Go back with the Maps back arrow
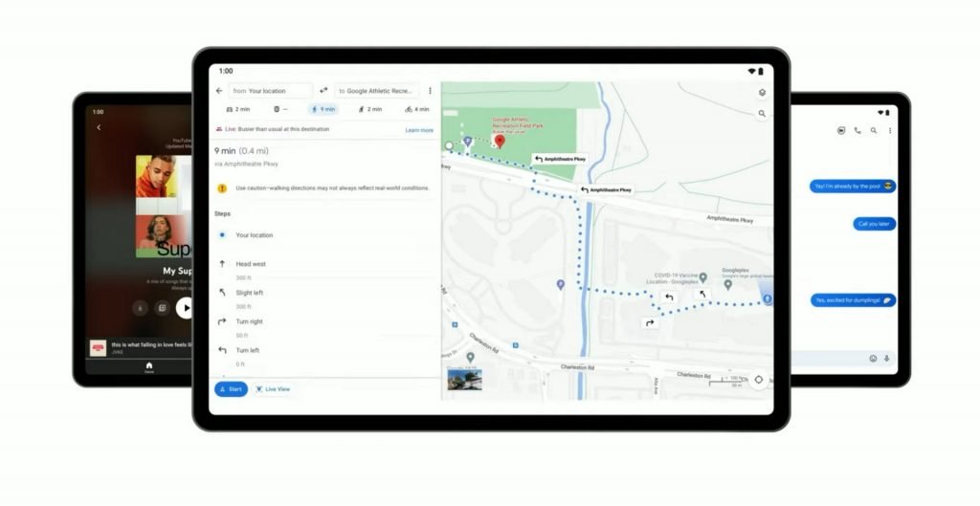Screen dimensions: 980x506 tap(219, 91)
